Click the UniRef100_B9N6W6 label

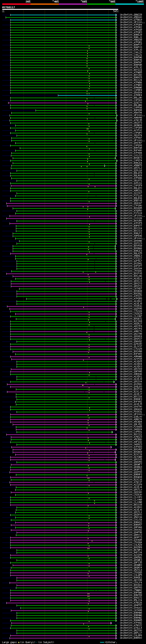click(131, 88)
